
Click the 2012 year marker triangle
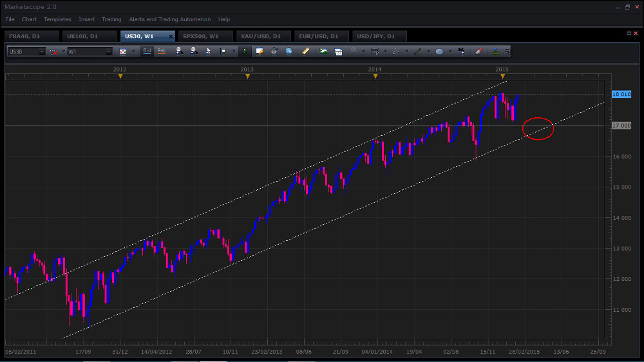click(120, 77)
